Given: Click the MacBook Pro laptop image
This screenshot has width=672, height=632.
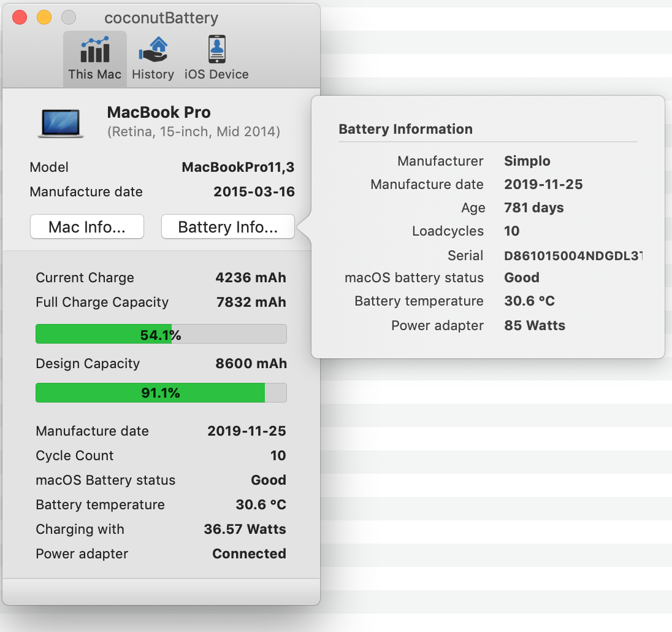Looking at the screenshot, I should tap(61, 123).
